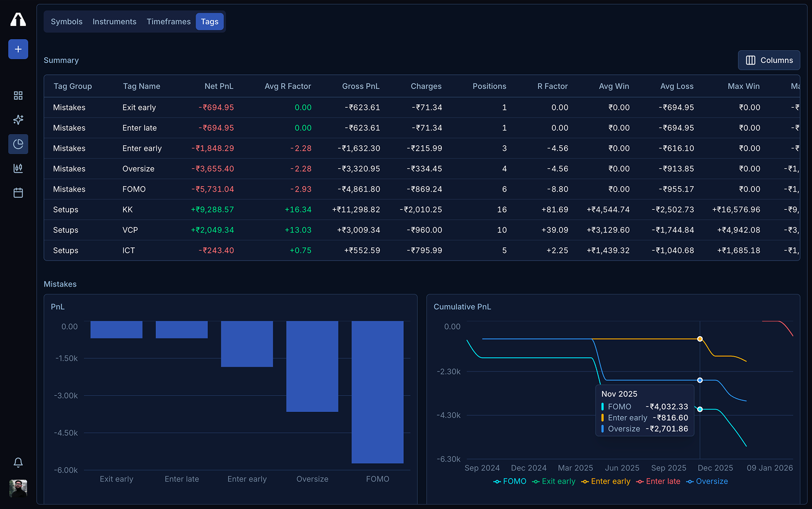Open the dashboard grid icon in the sidebar
The width and height of the screenshot is (812, 509).
click(18, 95)
